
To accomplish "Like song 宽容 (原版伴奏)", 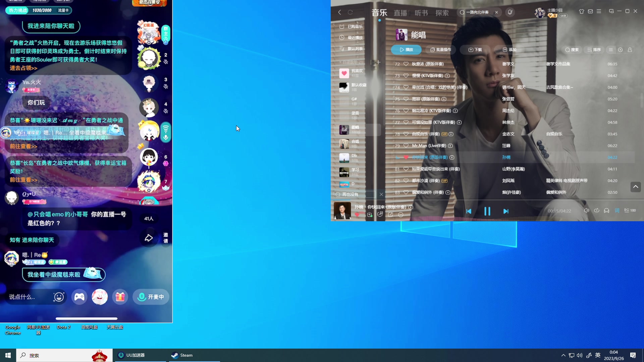I will (406, 99).
